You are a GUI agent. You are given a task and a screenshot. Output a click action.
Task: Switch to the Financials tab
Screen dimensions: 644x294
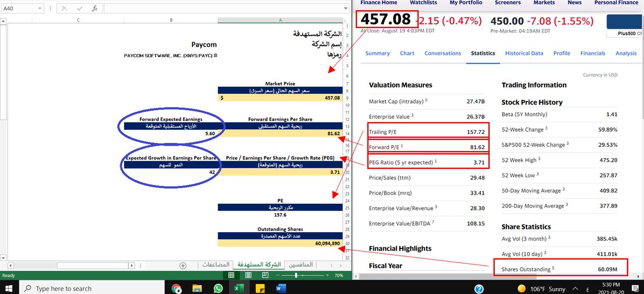pyautogui.click(x=592, y=53)
